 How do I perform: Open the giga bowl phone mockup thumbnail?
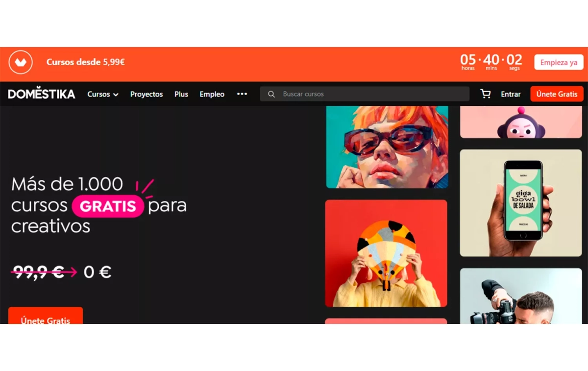tap(521, 203)
